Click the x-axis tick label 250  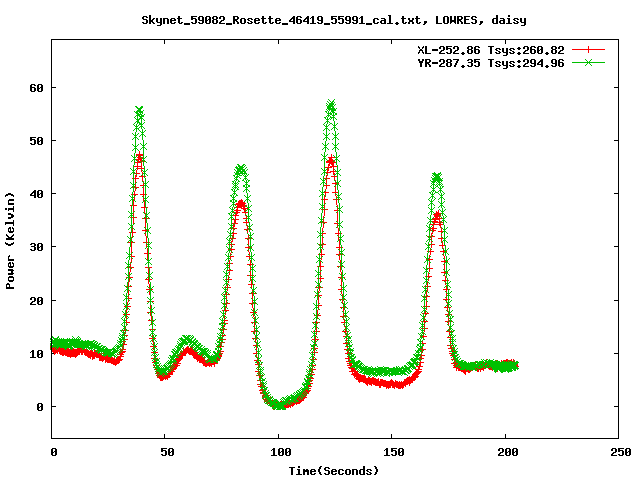pos(621,452)
